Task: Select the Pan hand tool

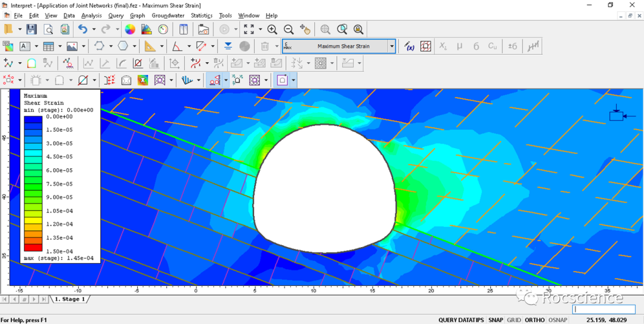Action: (x=305, y=29)
